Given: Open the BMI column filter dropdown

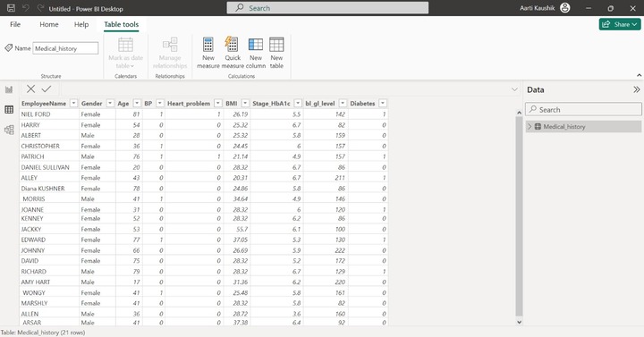Looking at the screenshot, I should 245,103.
